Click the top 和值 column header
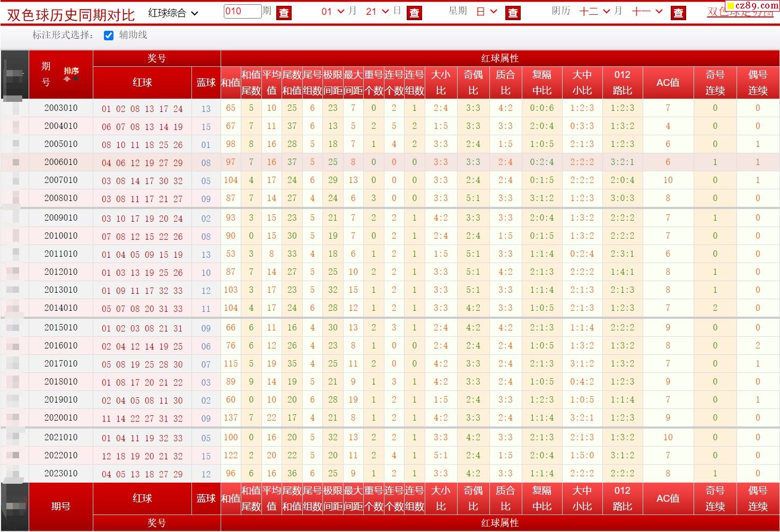The height and width of the screenshot is (532, 780). pos(231,83)
